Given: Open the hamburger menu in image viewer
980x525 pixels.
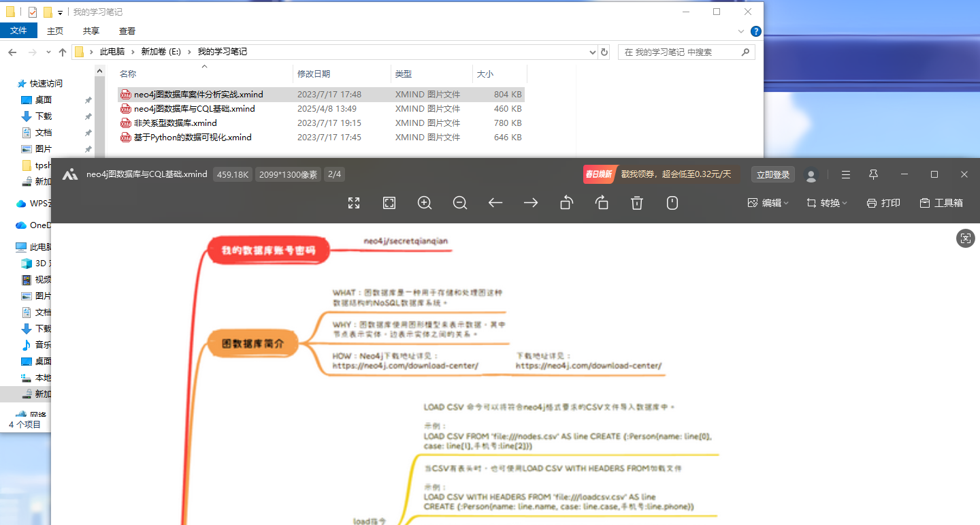Looking at the screenshot, I should [x=846, y=175].
